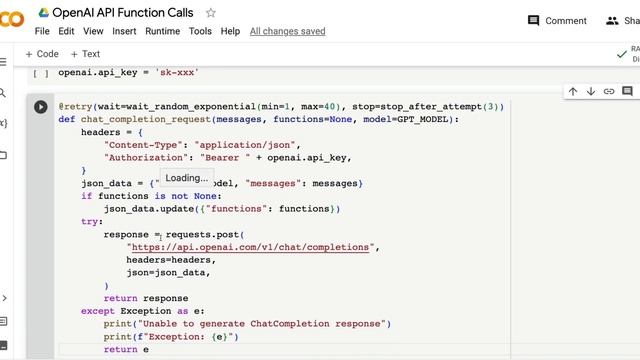Run the chat_completion_request cell

[x=40, y=107]
